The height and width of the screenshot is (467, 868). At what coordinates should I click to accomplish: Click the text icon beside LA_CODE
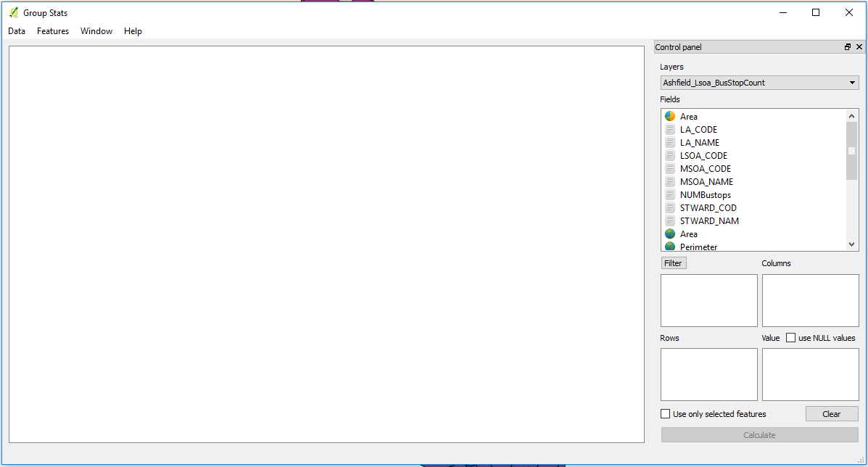[x=670, y=130]
